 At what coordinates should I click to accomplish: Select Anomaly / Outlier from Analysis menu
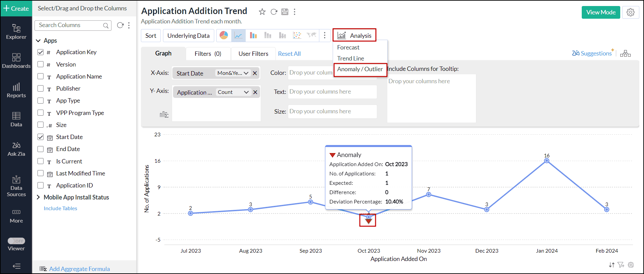[x=360, y=69]
